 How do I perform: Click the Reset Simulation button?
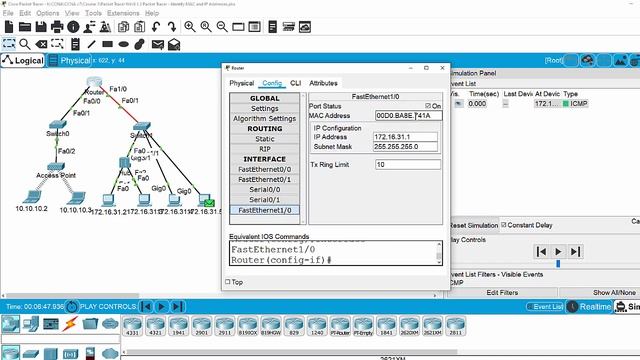(x=473, y=225)
